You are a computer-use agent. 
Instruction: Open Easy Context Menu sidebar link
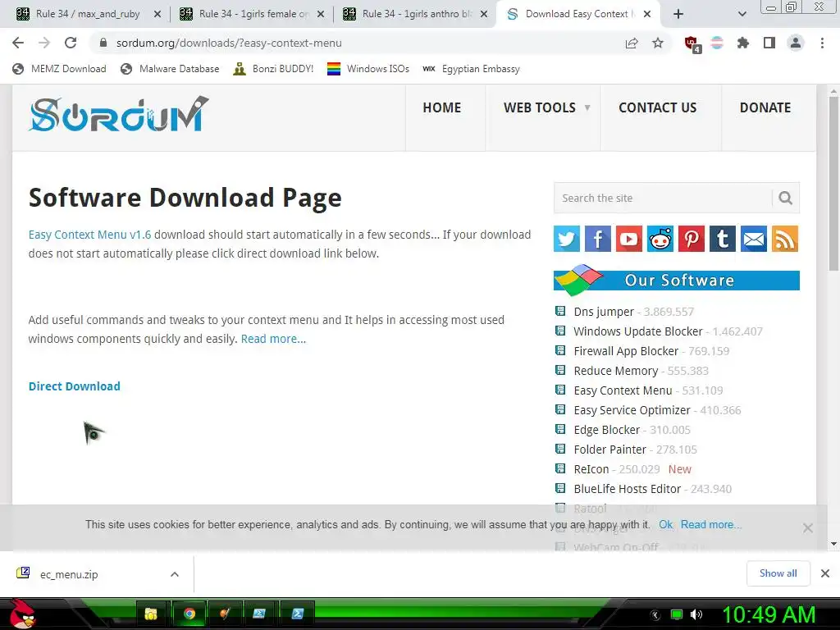coord(623,390)
